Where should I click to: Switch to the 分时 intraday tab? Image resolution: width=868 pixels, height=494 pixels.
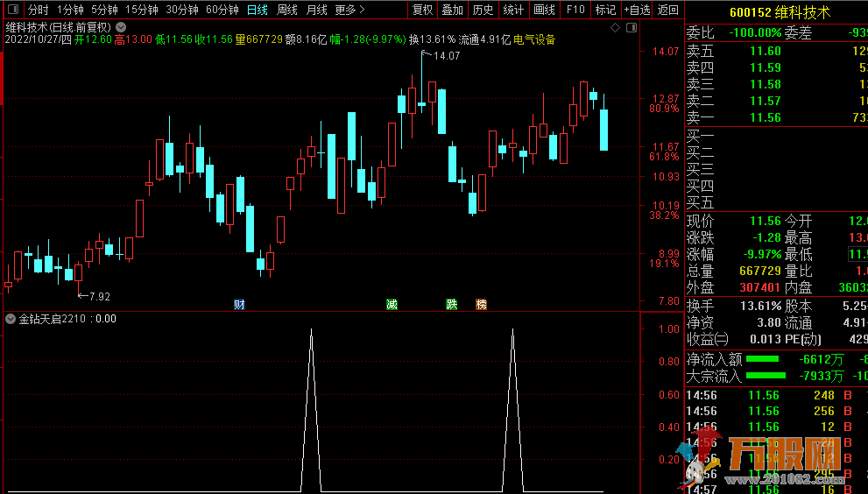click(38, 11)
